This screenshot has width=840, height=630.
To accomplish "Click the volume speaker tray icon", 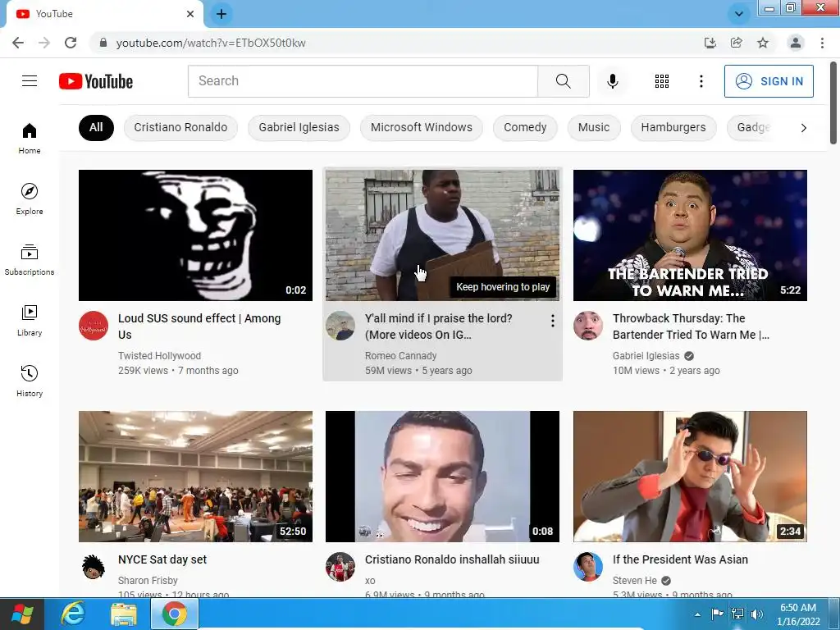I will click(x=757, y=614).
